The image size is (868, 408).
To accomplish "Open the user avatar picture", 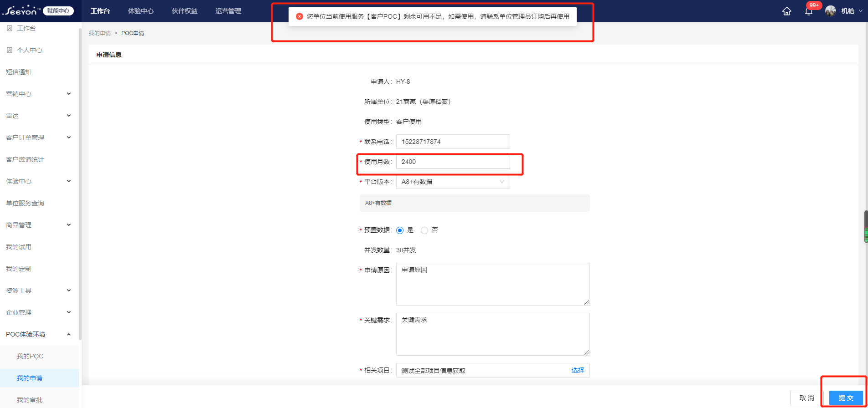I will tap(831, 11).
